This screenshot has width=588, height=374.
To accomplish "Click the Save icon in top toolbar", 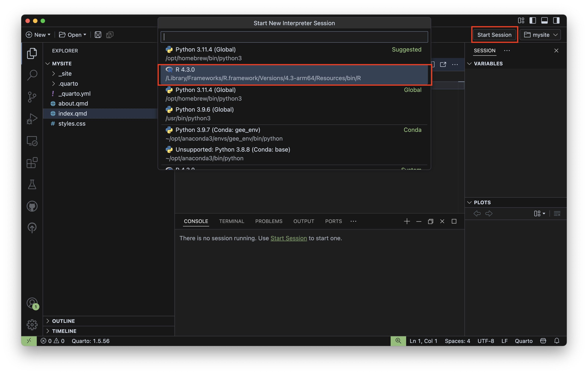I will pos(98,35).
